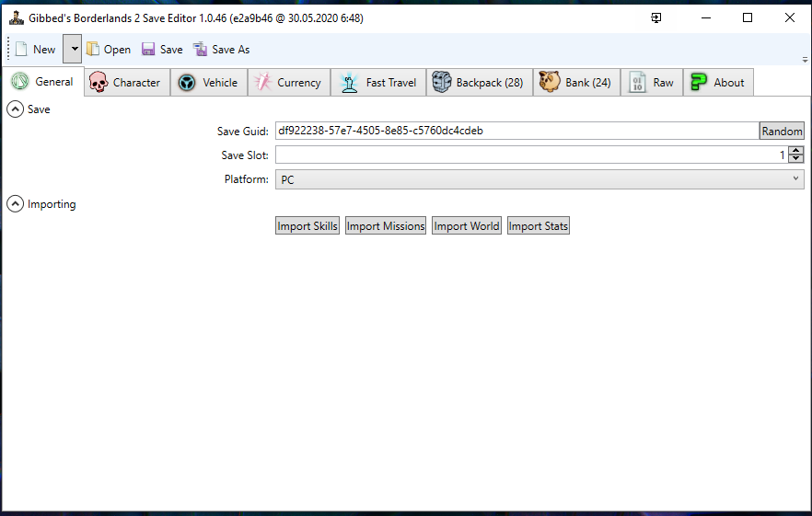Select the General tab label

pos(53,82)
